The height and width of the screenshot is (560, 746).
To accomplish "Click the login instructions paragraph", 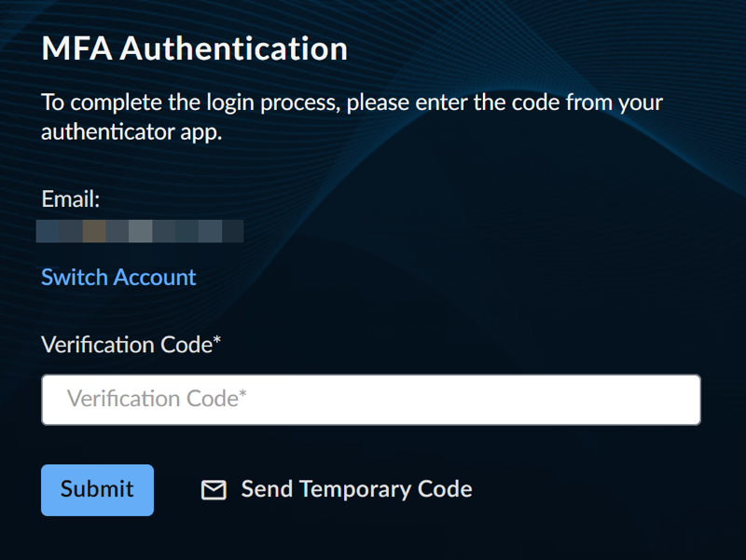I will tap(352, 117).
